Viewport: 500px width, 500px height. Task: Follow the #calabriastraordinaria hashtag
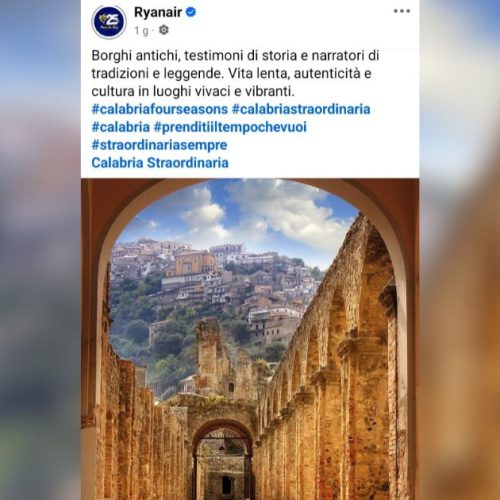[x=301, y=109]
